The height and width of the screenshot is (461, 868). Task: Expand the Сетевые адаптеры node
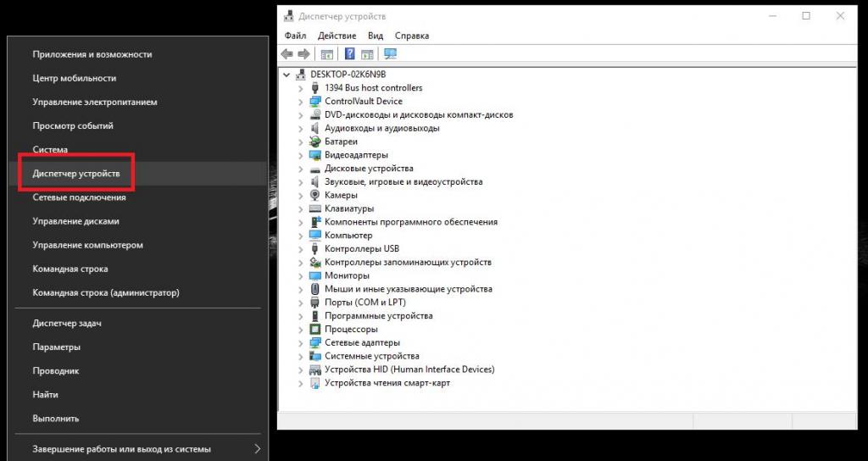tap(301, 343)
